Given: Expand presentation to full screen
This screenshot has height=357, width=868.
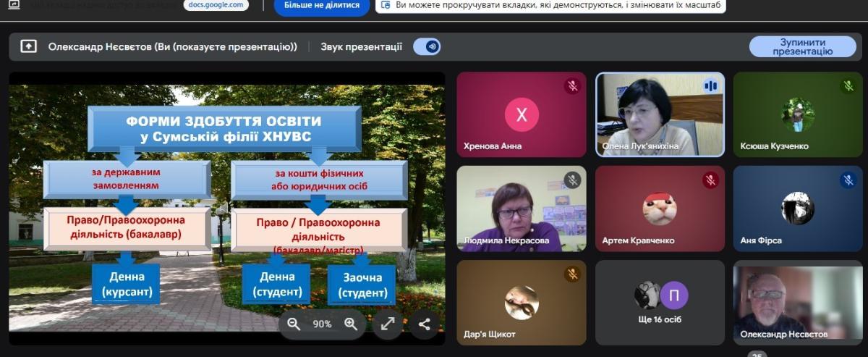Looking at the screenshot, I should pos(388,324).
